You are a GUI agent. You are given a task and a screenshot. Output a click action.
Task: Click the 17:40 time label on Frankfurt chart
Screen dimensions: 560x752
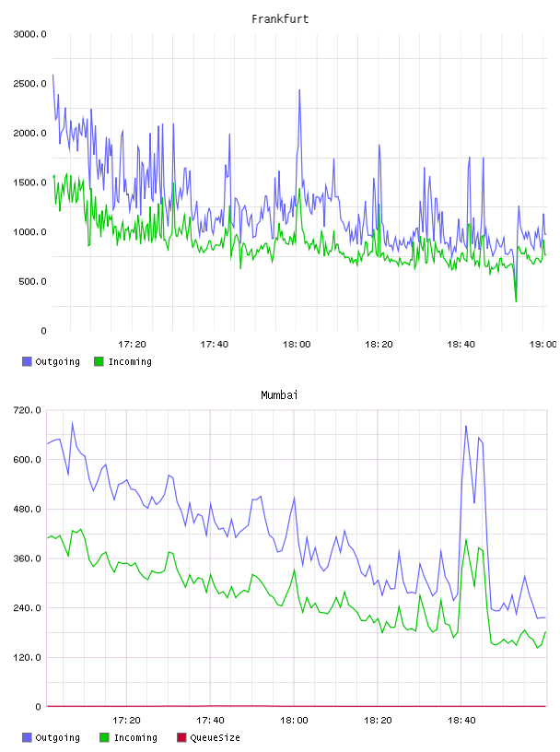point(214,344)
